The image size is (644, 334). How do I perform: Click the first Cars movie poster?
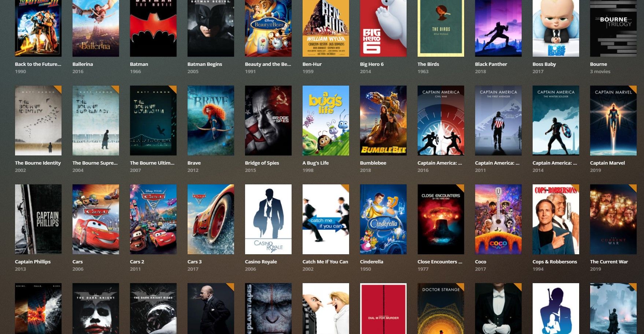pos(96,219)
